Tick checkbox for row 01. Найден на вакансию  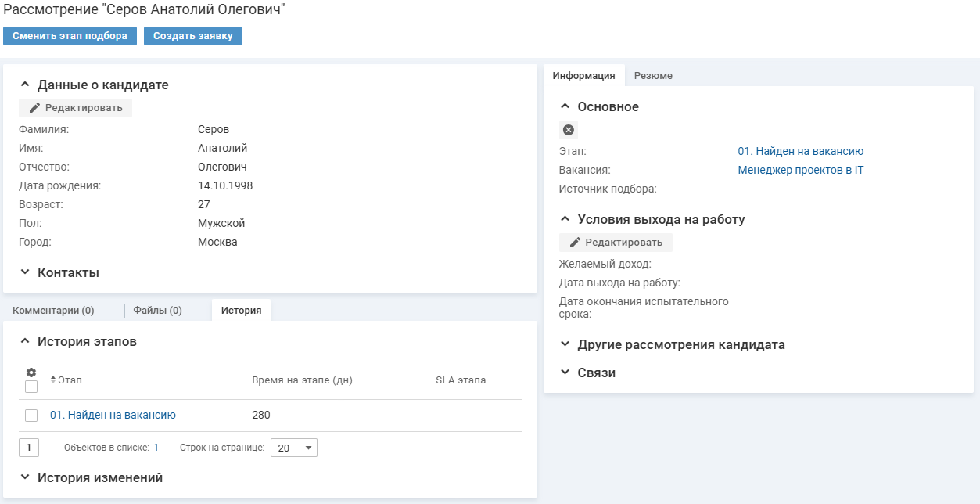tap(31, 416)
